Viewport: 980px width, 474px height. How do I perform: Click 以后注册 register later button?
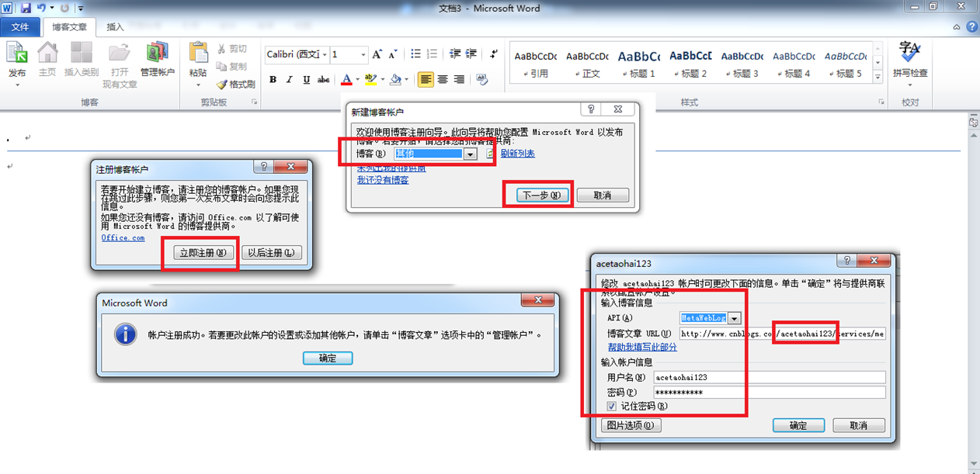click(270, 253)
